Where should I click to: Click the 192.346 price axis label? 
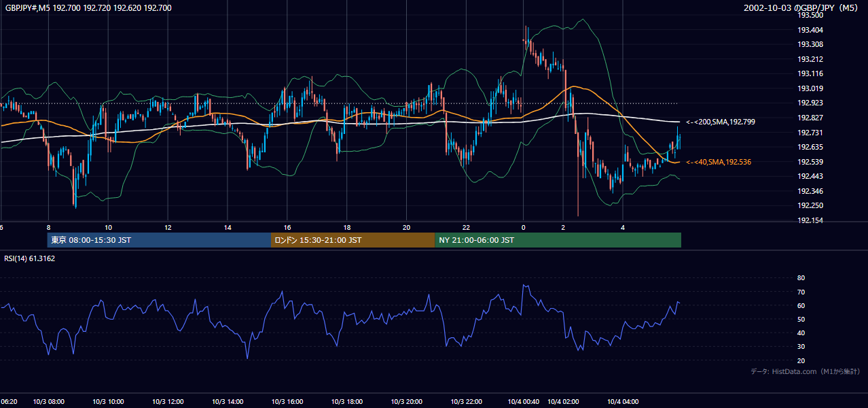tap(810, 191)
